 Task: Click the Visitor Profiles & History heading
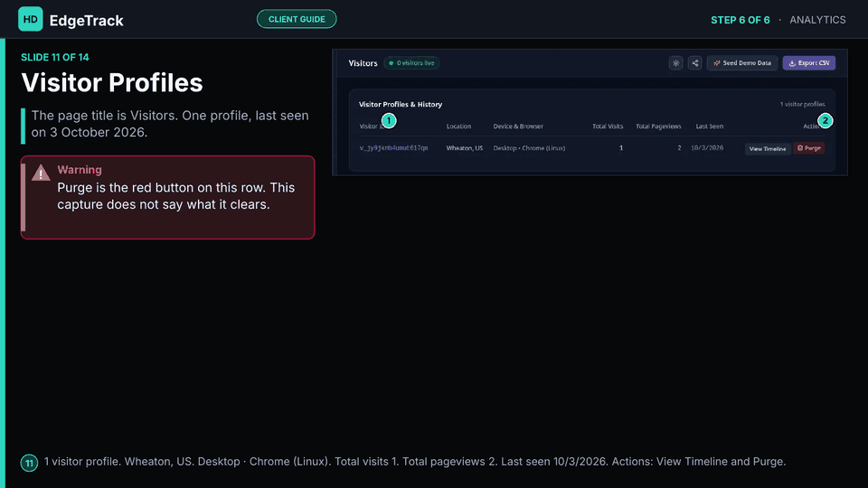click(x=401, y=104)
